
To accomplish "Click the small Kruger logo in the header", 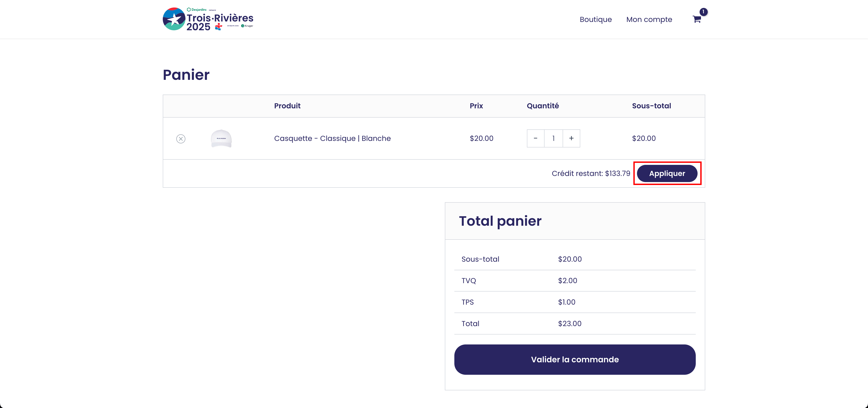I will 247,26.
